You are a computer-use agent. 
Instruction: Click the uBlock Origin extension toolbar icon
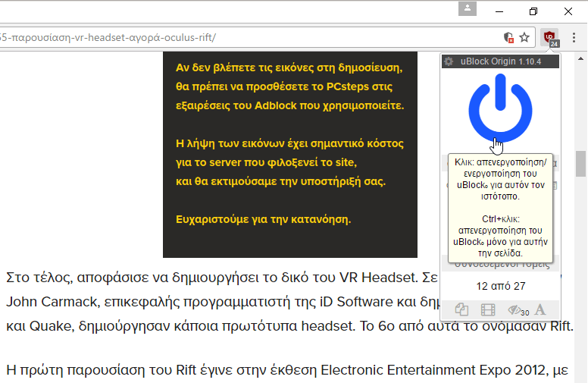[550, 38]
